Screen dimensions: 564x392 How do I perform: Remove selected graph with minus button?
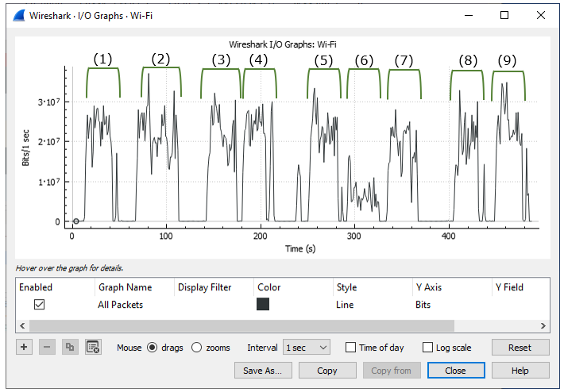pos(47,347)
